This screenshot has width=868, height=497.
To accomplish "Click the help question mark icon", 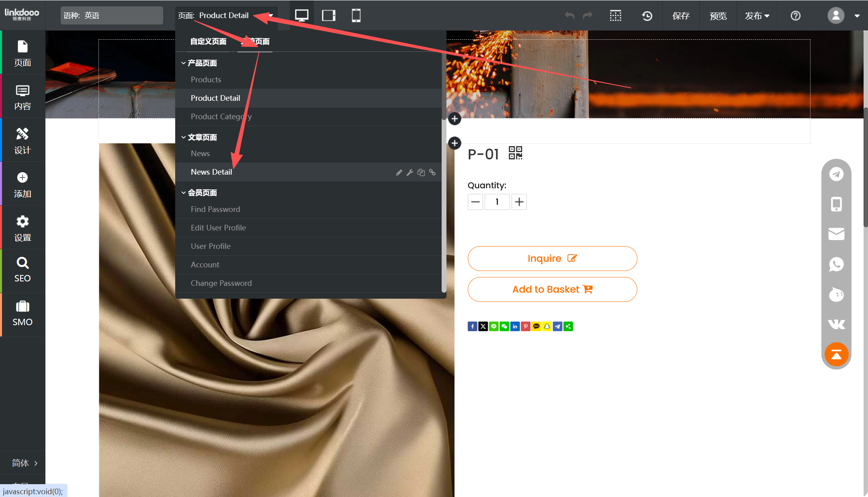I will (x=795, y=16).
